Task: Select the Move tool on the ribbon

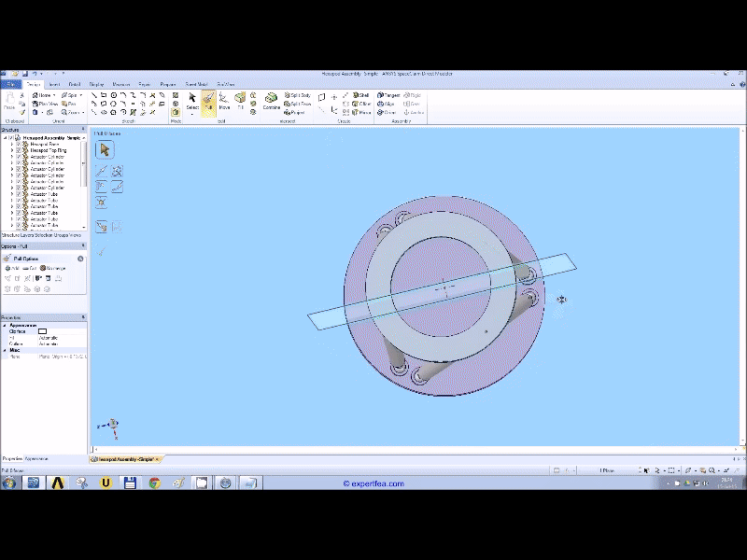Action: [x=223, y=100]
